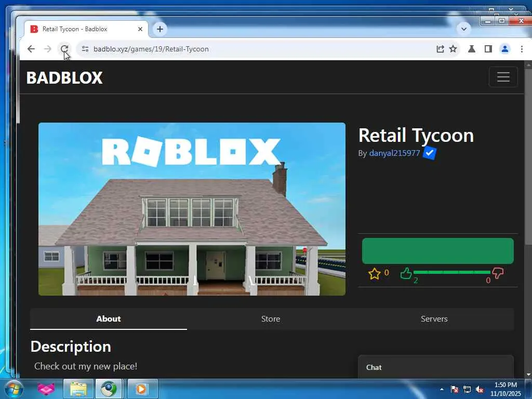Viewport: 532px width, 399px height.
Task: Click the Retail Tycoon title text
Action: [x=416, y=136]
